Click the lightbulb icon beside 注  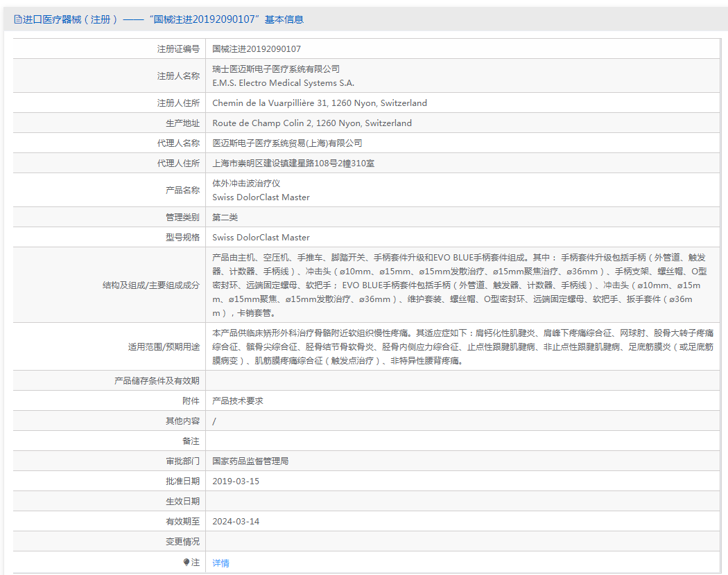pyautogui.click(x=187, y=563)
